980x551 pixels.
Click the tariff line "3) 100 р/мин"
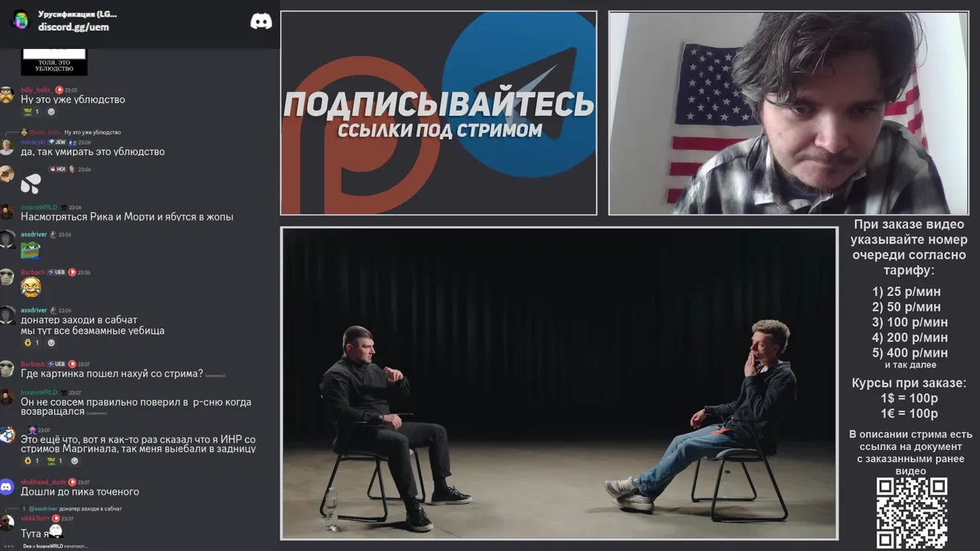point(910,322)
